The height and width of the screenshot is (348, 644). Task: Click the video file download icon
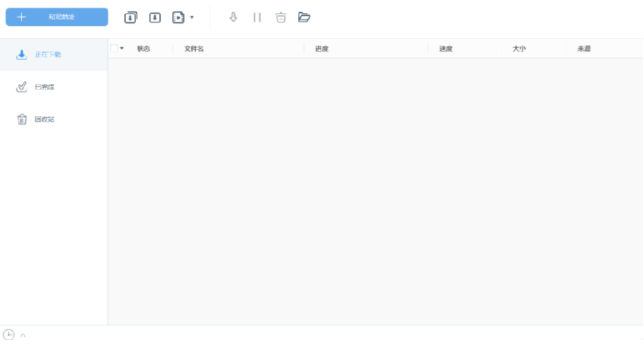(178, 17)
